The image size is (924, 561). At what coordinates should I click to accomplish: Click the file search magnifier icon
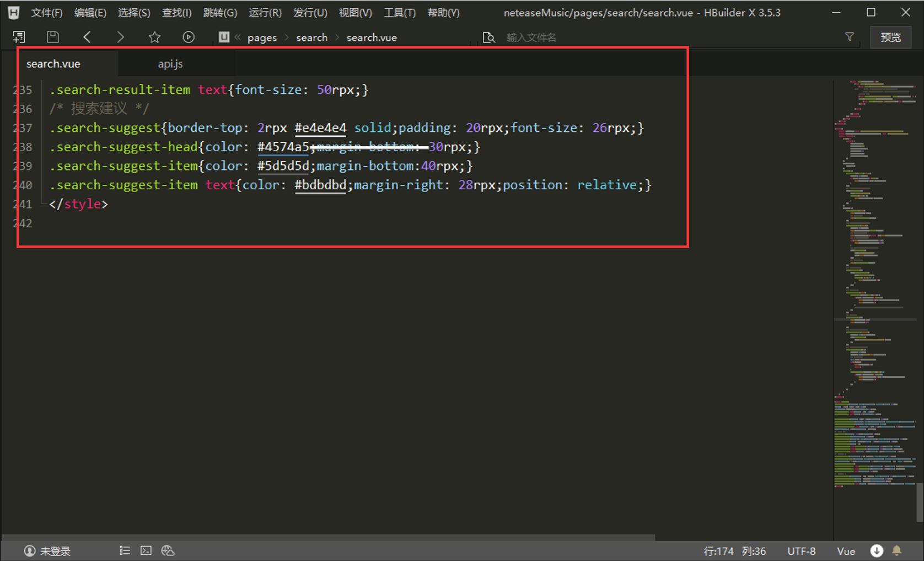click(x=488, y=38)
